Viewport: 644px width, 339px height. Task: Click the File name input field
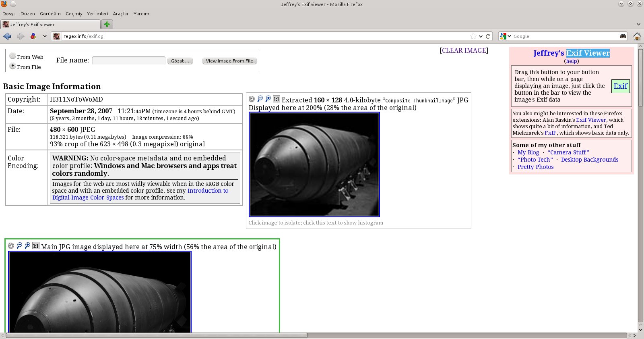click(x=128, y=60)
